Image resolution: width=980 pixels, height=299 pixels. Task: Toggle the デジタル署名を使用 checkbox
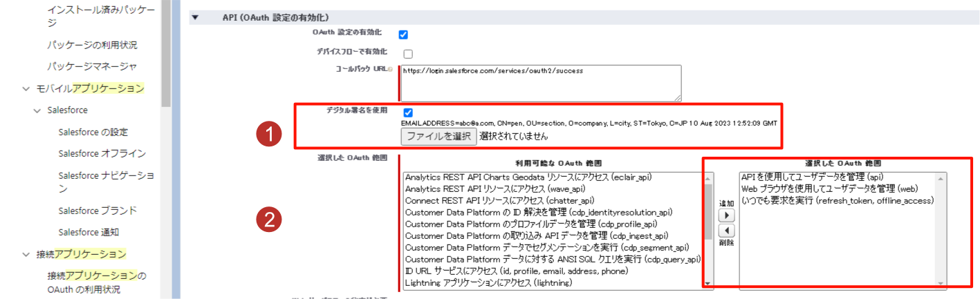tap(407, 112)
